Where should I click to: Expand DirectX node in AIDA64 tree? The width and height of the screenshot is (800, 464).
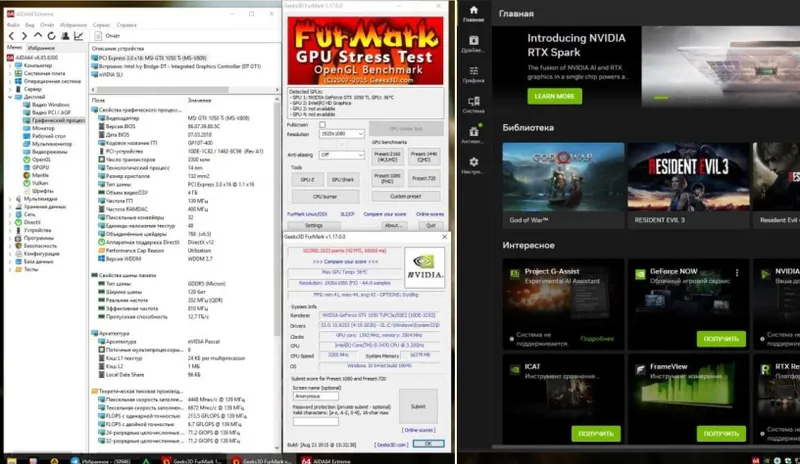pos(10,223)
